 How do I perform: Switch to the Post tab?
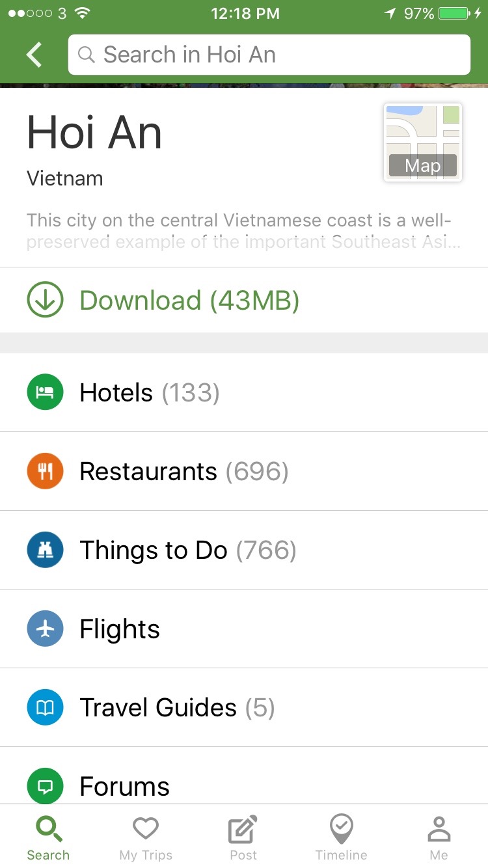pyautogui.click(x=243, y=838)
